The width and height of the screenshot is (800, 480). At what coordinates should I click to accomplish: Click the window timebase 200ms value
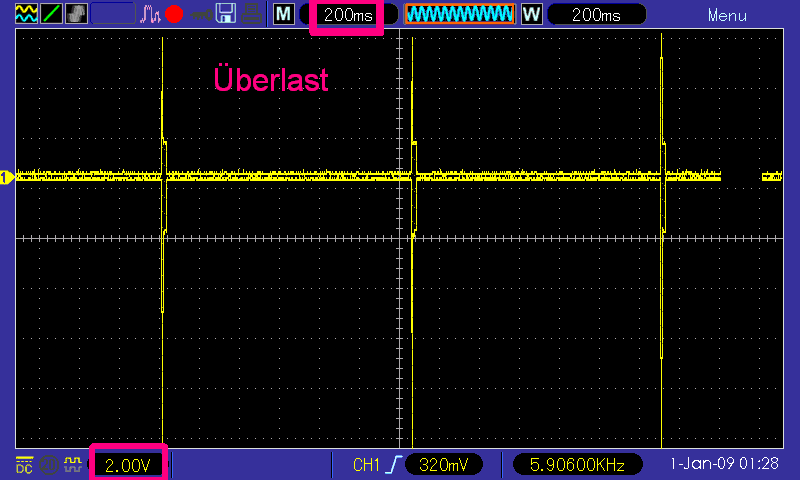click(596, 15)
